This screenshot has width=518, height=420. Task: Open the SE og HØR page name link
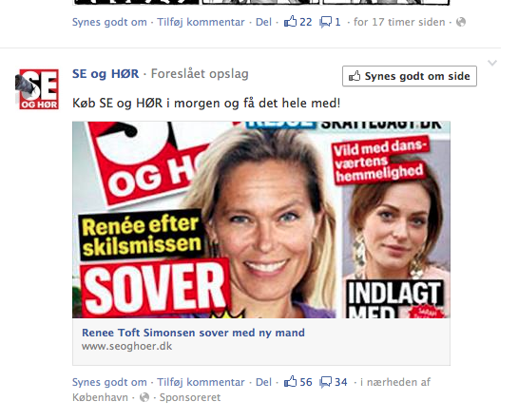106,73
